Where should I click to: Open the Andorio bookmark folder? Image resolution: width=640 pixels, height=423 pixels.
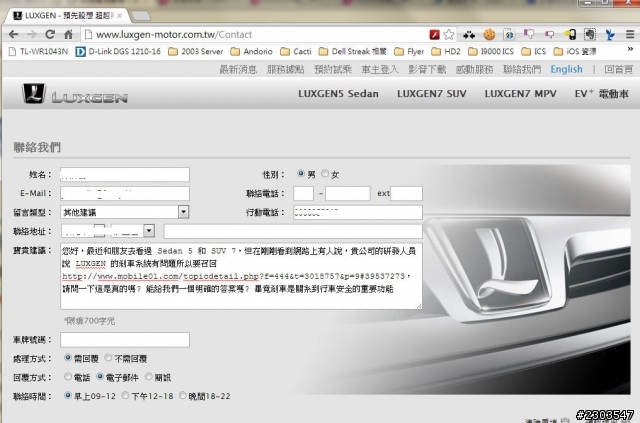[x=251, y=51]
